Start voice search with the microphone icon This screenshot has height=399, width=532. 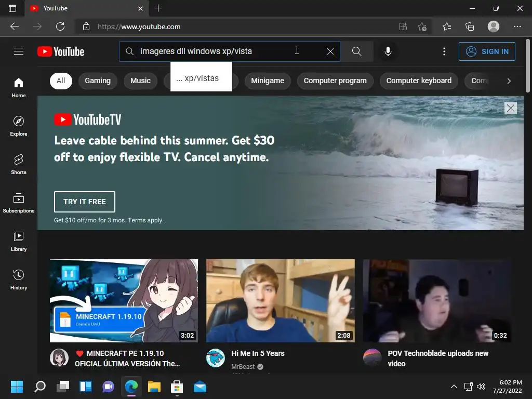click(x=388, y=51)
